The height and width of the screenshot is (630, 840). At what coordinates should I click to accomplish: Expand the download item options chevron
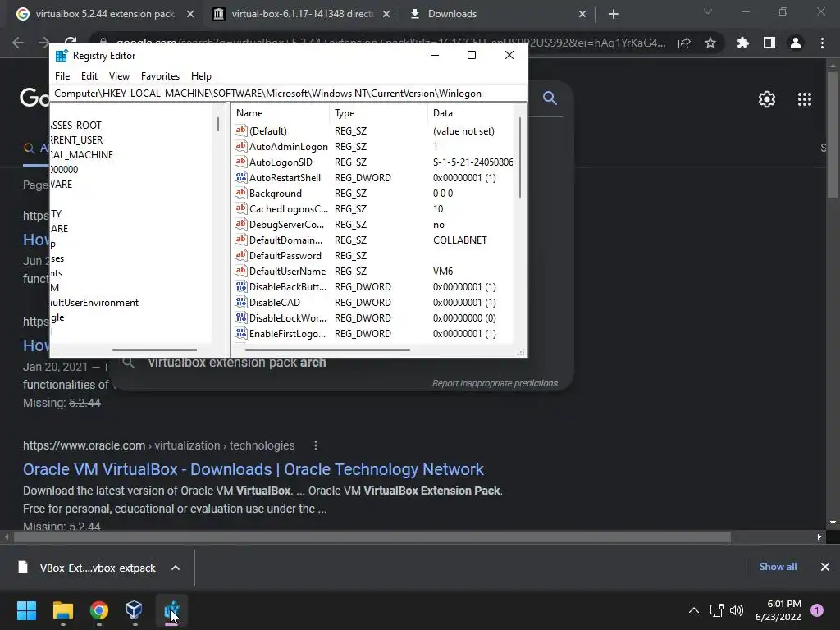(x=176, y=568)
